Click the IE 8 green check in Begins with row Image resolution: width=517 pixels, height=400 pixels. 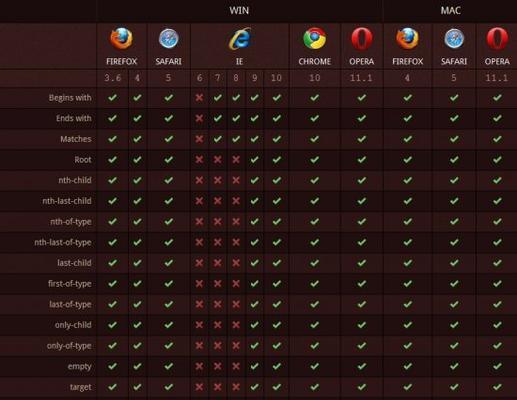236,98
